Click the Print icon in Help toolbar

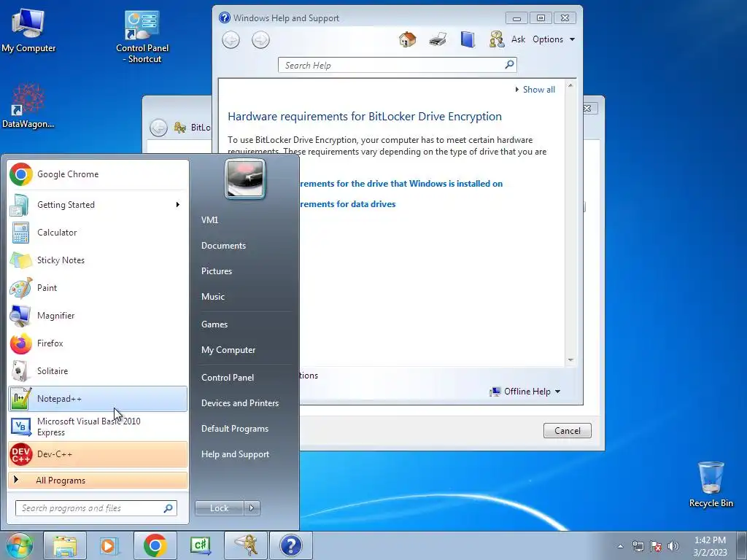click(438, 39)
